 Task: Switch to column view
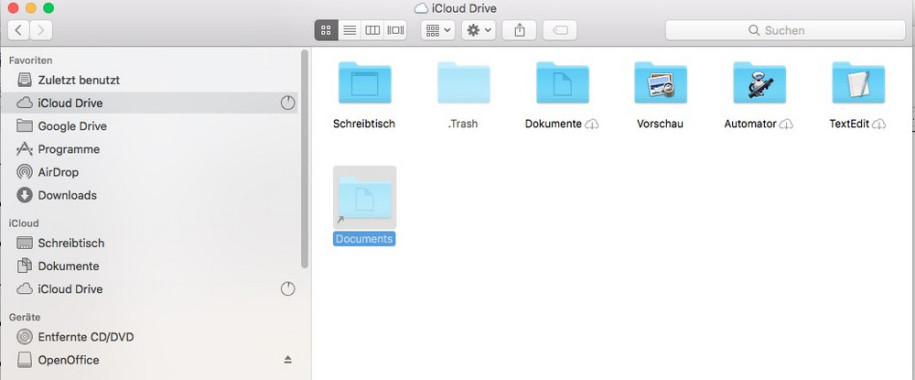pyautogui.click(x=372, y=30)
